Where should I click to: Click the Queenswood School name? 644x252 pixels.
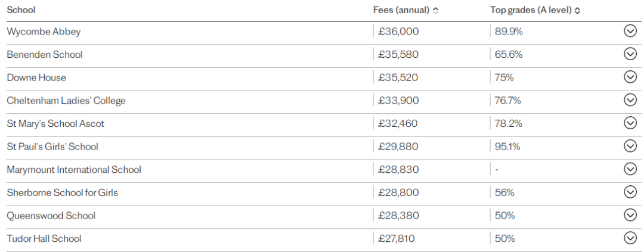(51, 216)
